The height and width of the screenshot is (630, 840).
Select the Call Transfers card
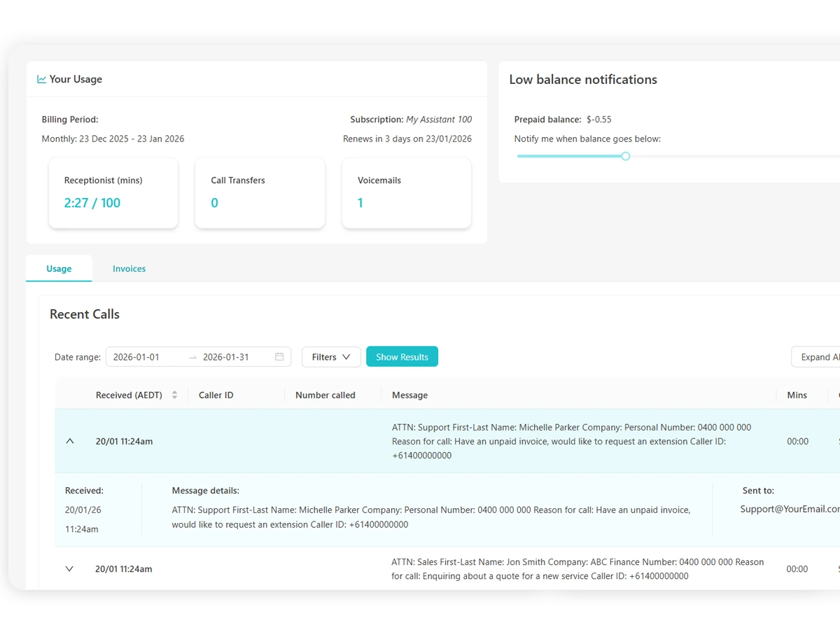pyautogui.click(x=260, y=192)
